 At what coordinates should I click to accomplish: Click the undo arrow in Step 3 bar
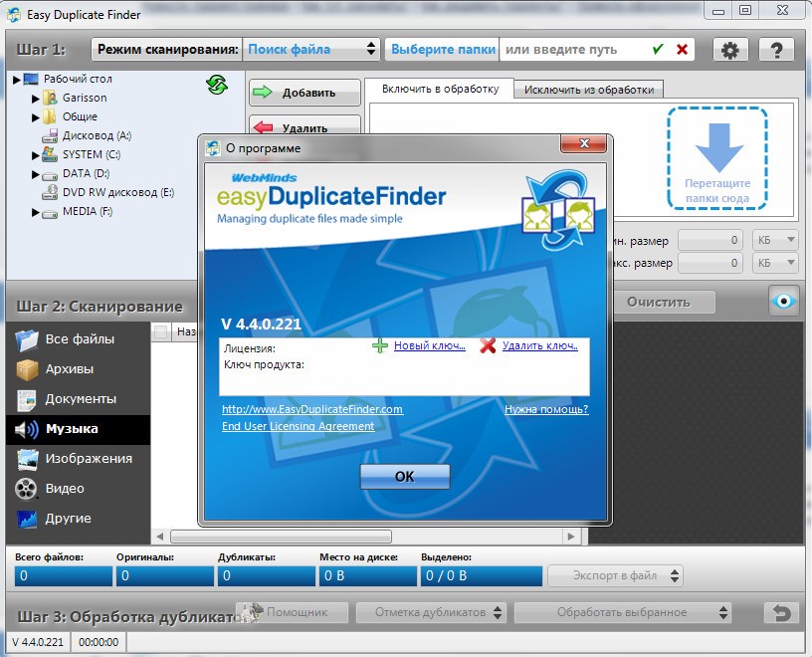(781, 612)
